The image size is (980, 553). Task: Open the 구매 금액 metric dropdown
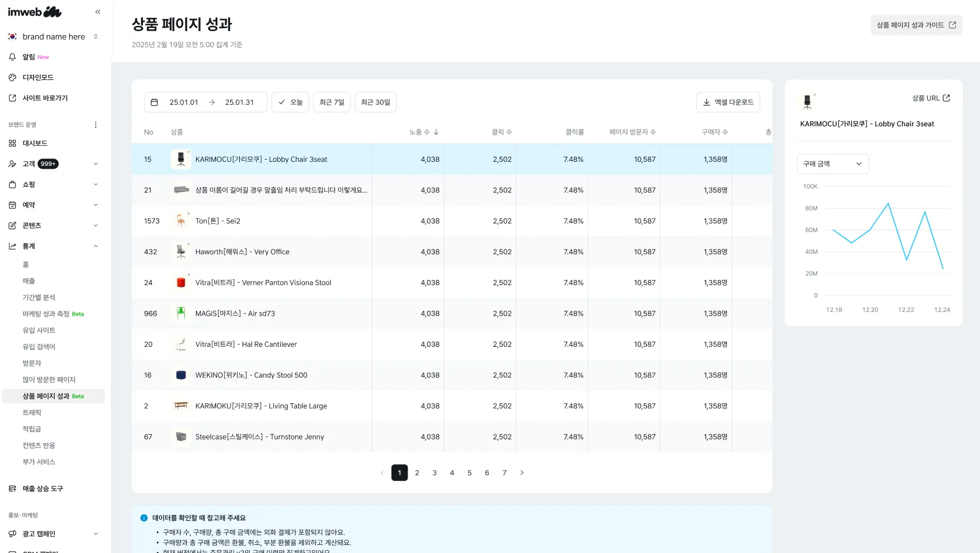coord(832,164)
